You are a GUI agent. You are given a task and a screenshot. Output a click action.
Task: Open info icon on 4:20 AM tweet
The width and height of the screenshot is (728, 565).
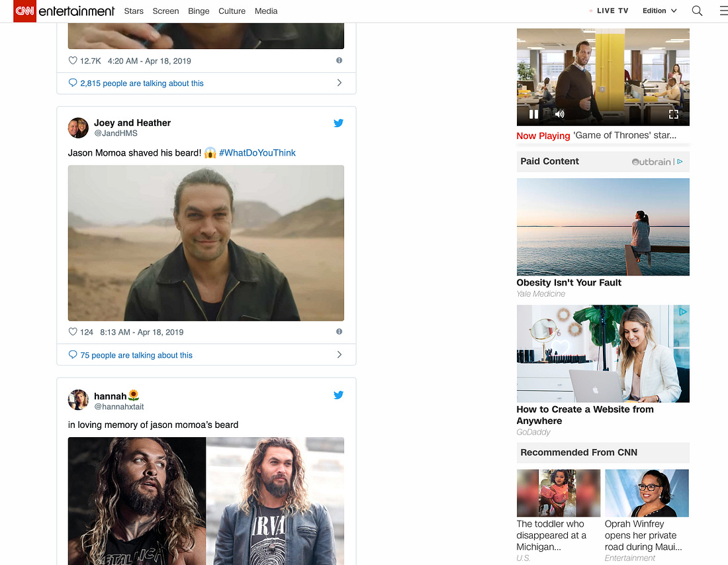pos(340,60)
